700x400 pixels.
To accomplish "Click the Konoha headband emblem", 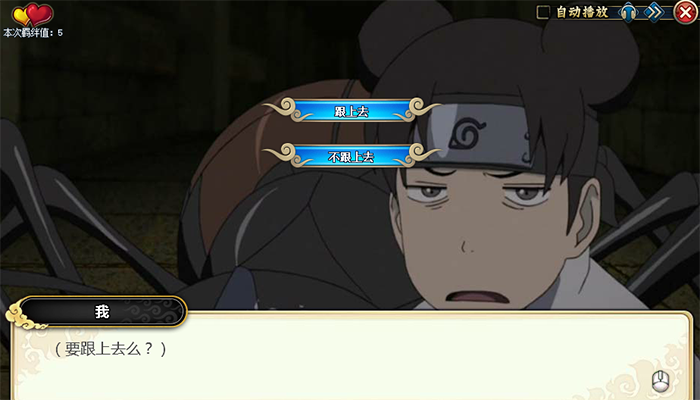I will [x=467, y=133].
